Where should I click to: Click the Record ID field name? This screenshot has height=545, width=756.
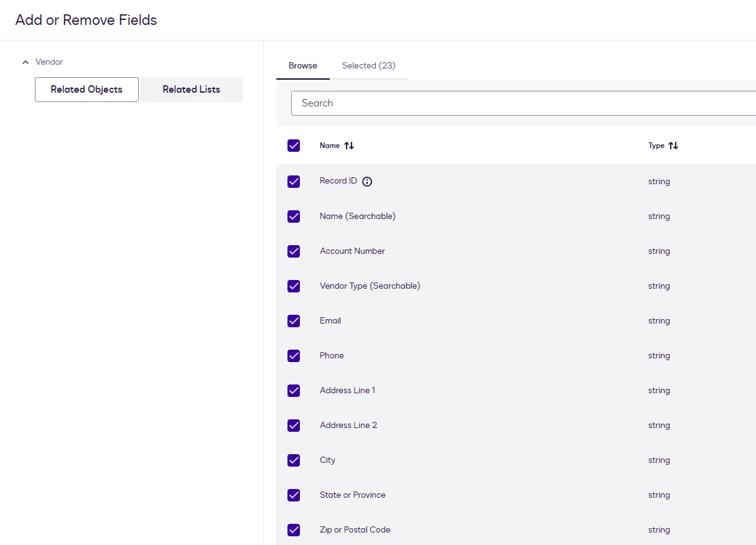tap(338, 181)
